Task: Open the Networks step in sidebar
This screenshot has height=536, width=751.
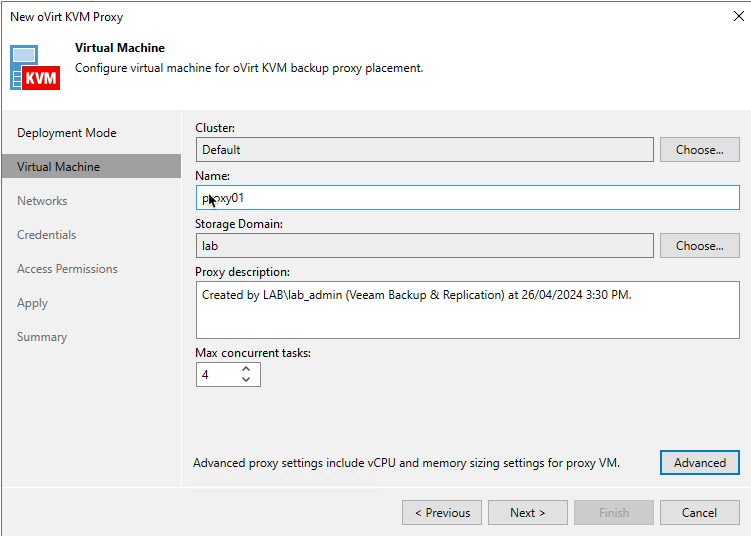Action: point(42,201)
